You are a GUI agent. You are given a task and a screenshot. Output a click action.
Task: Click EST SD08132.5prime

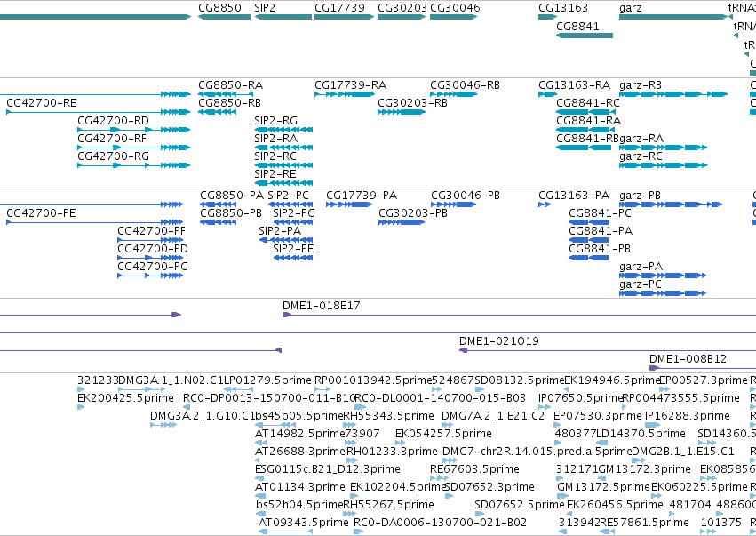(479, 389)
